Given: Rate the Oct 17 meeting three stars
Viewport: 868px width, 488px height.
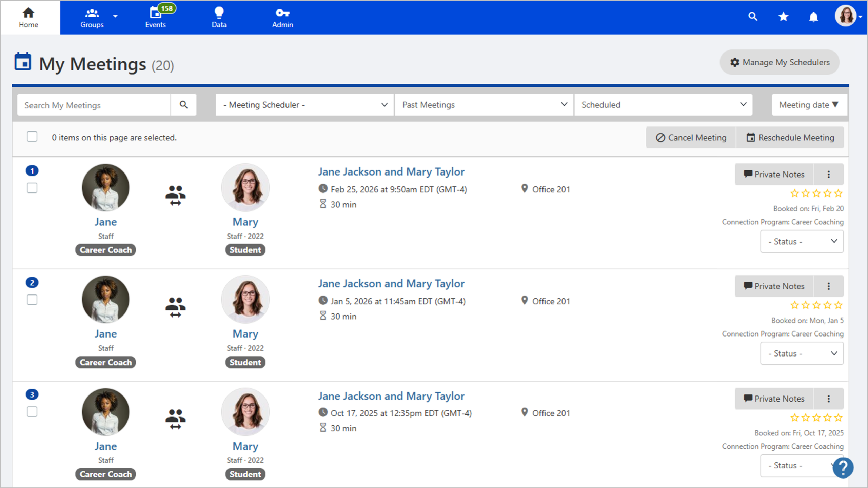Looking at the screenshot, I should click(816, 418).
